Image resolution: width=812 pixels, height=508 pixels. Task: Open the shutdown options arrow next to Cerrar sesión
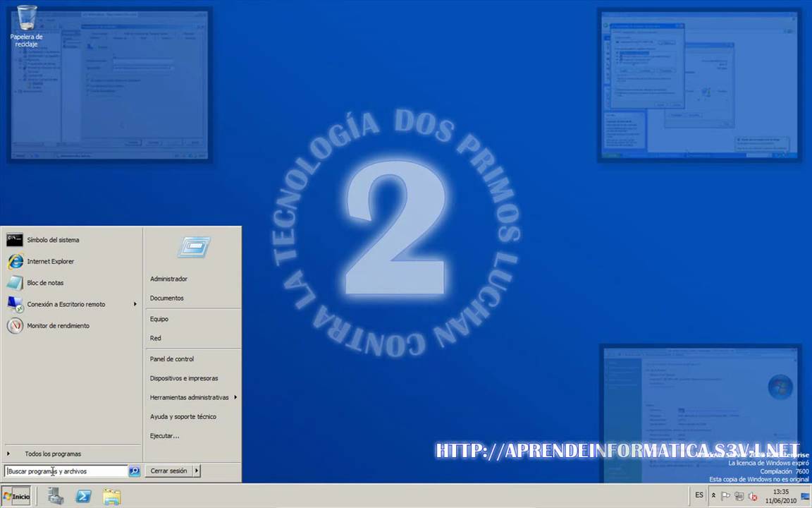coord(196,471)
